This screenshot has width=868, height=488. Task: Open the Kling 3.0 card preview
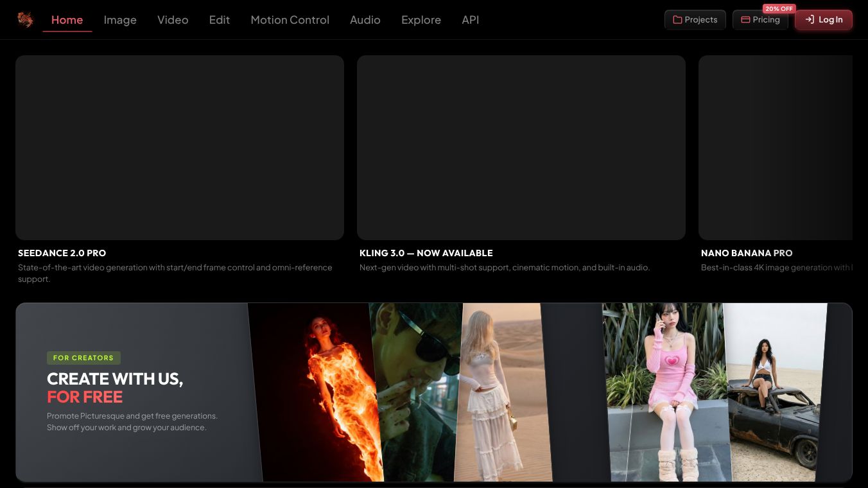tap(521, 148)
